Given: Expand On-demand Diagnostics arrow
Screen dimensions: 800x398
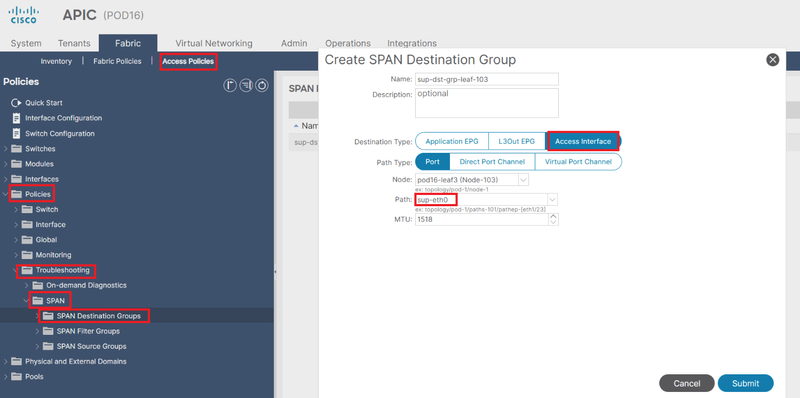Looking at the screenshot, I should pyautogui.click(x=27, y=285).
